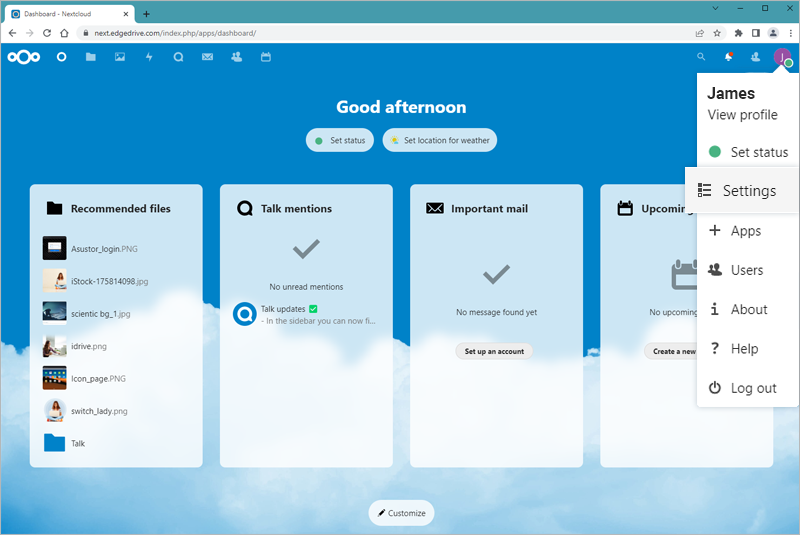The image size is (800, 535).
Task: Reload the browser page
Action: (46, 33)
